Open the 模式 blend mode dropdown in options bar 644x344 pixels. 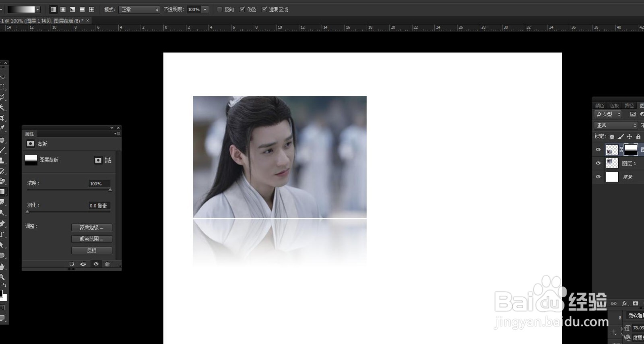tap(139, 9)
